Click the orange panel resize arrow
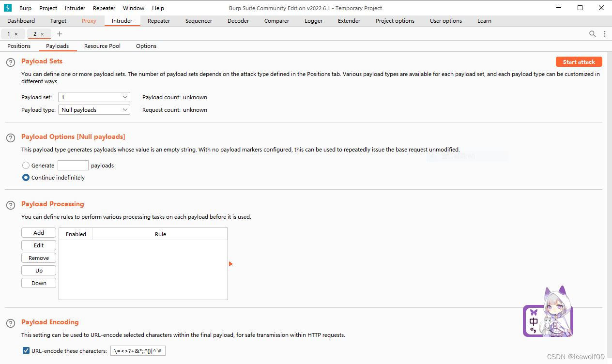The height and width of the screenshot is (364, 612). [231, 264]
